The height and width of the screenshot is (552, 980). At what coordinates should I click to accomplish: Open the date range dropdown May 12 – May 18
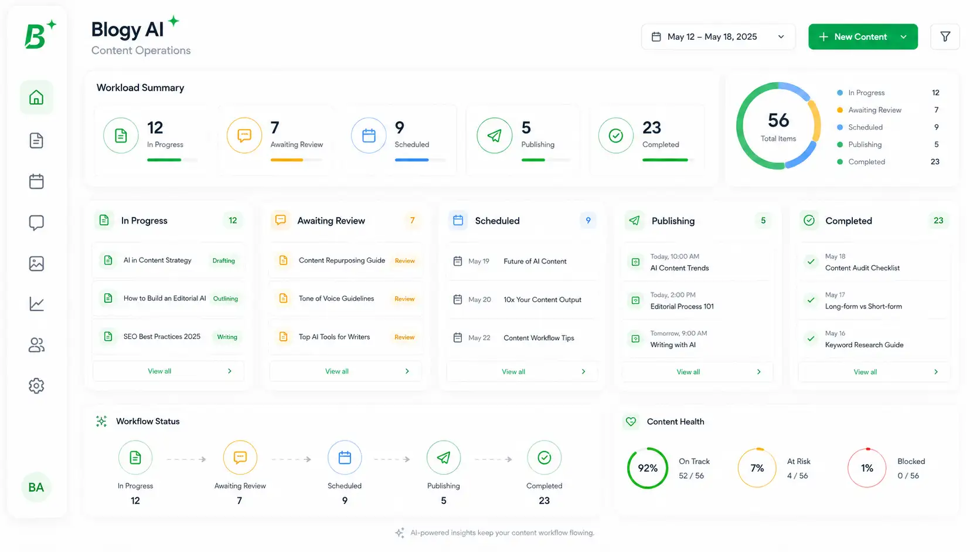point(718,36)
